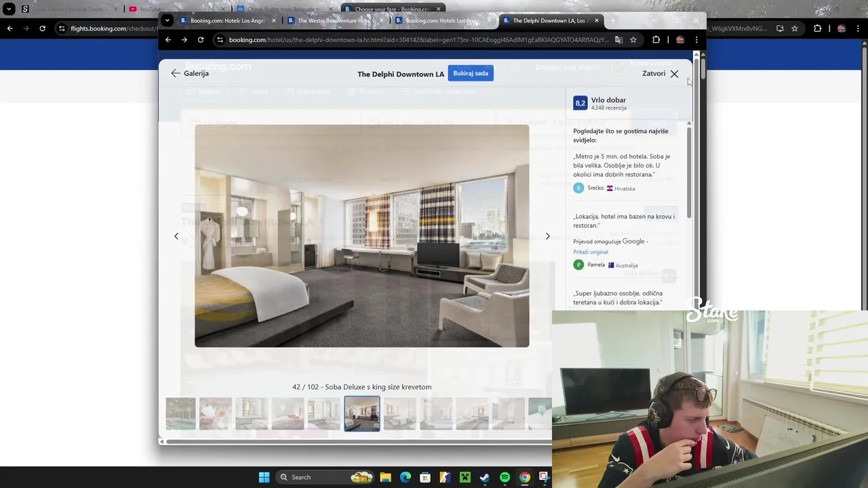Open back window tab search dropdown
The image size is (868, 488).
[9, 9]
